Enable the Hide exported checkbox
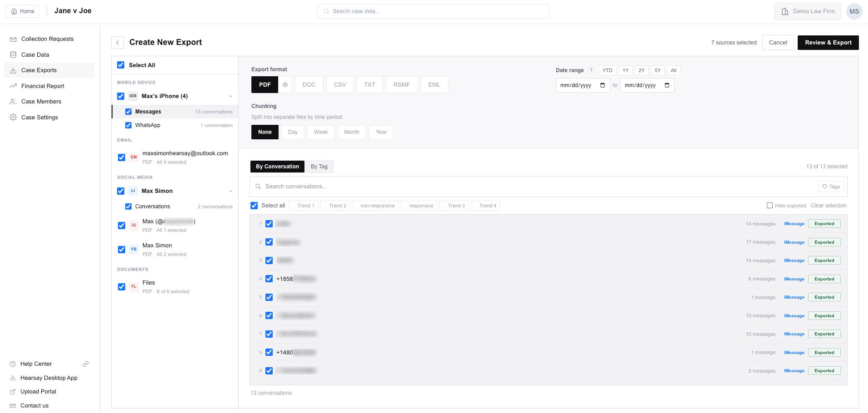The width and height of the screenshot is (868, 413). point(770,206)
